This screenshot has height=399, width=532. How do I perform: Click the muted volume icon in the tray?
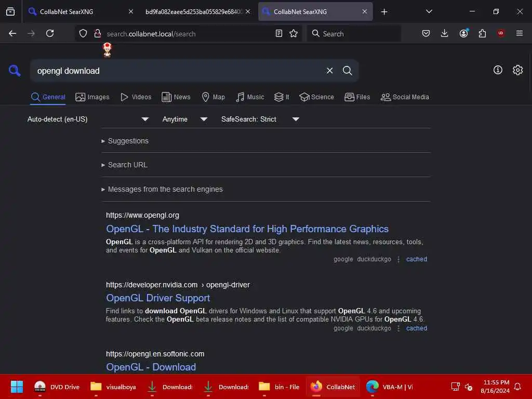(468, 387)
